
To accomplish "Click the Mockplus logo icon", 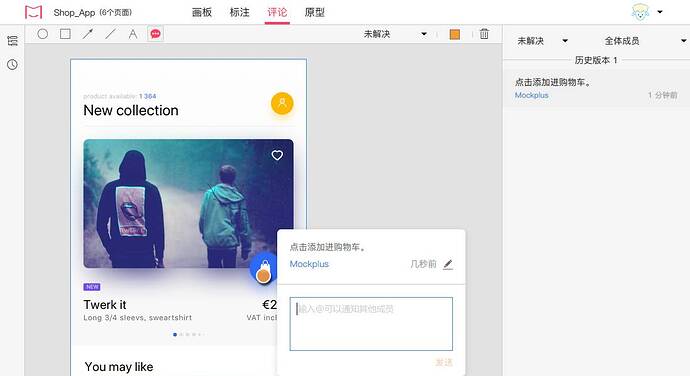I will 33,12.
